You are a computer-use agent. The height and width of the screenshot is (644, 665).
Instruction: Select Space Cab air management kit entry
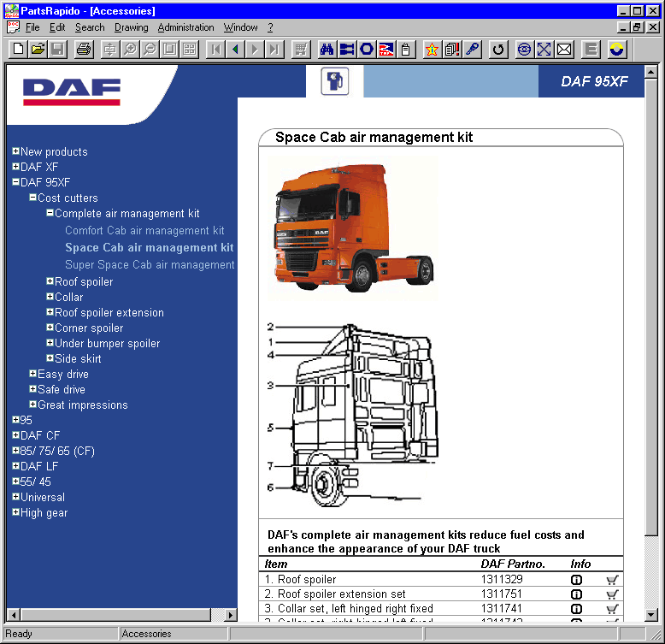[x=150, y=247]
